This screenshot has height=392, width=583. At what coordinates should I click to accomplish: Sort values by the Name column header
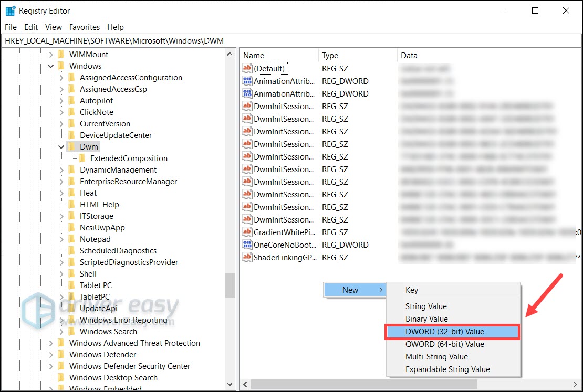[279, 56]
